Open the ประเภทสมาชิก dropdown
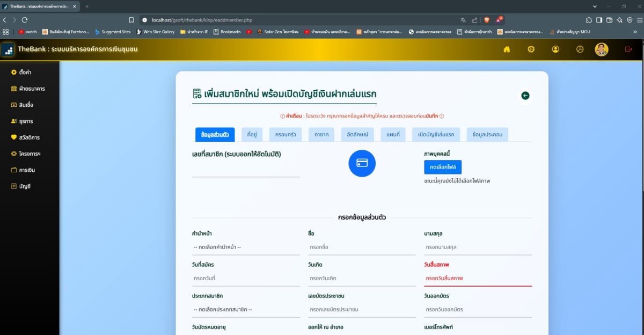This screenshot has height=335, width=644. tap(246, 310)
